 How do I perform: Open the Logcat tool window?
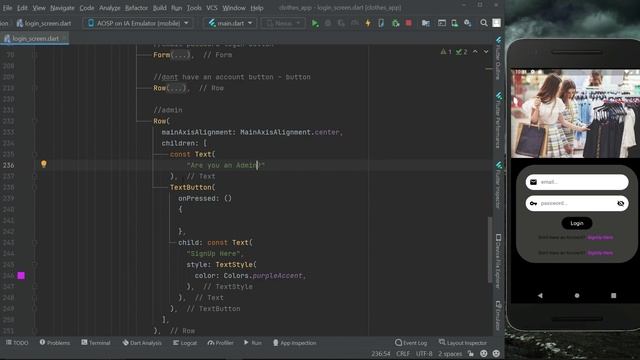tap(184, 343)
